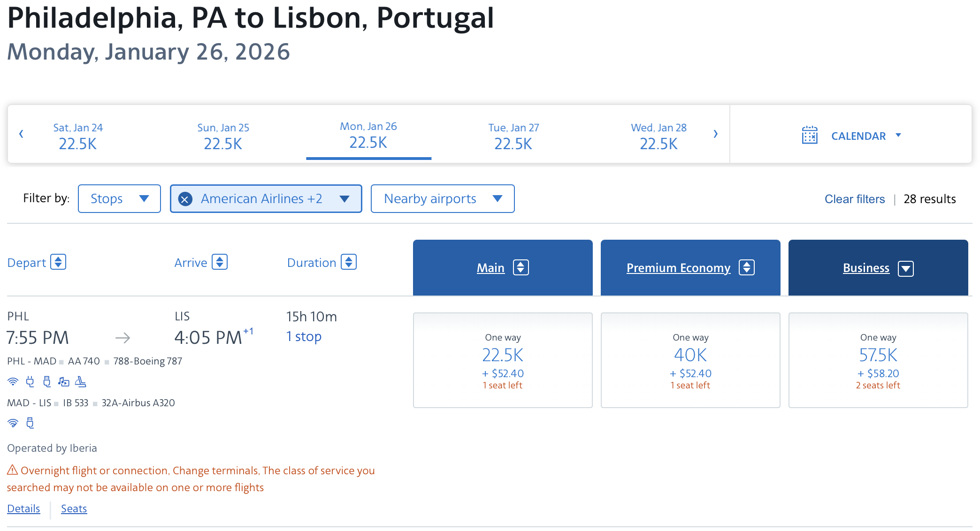Click the Clear filters link

pos(854,199)
